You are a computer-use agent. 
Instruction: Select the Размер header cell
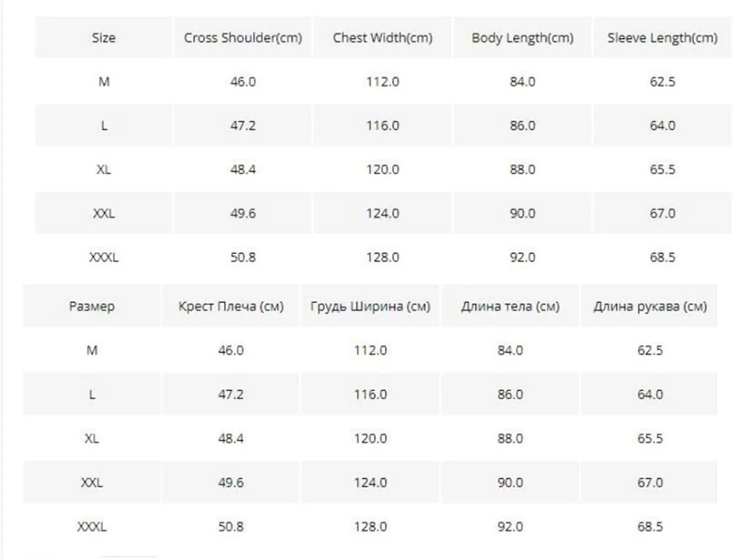[92, 306]
